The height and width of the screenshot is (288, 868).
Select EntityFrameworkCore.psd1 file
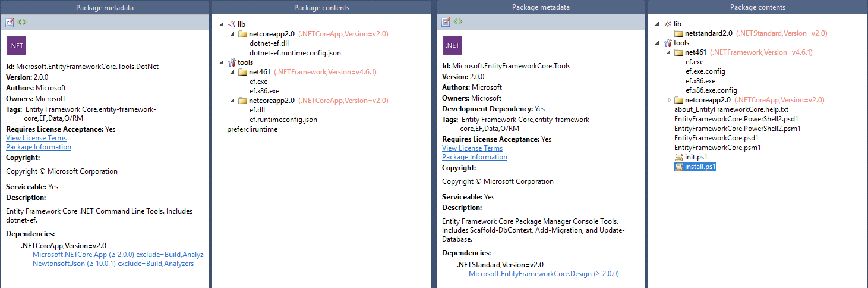tap(717, 138)
